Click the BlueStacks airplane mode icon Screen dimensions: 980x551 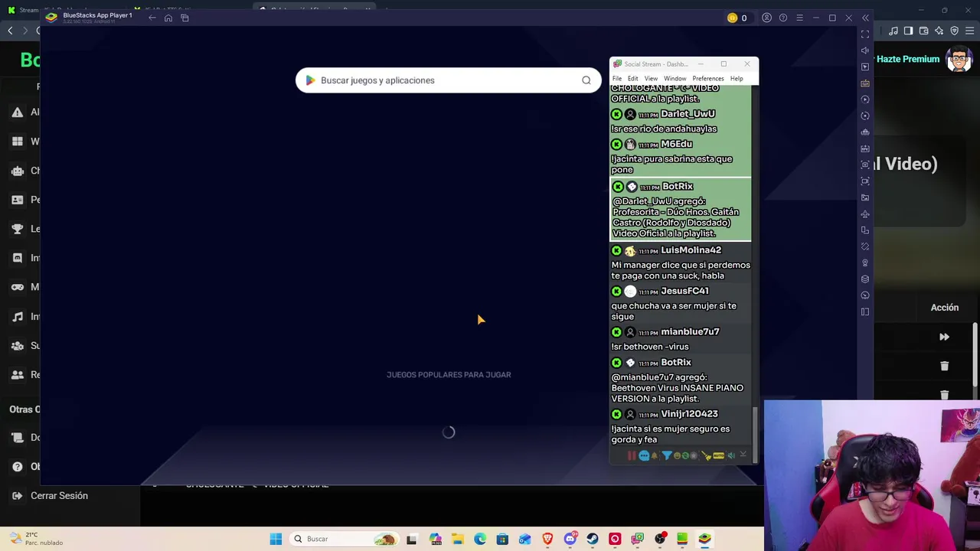[x=865, y=214]
